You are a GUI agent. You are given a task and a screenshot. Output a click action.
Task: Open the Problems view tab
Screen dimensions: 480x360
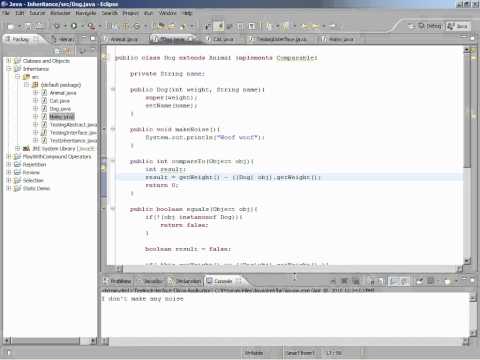(117, 281)
